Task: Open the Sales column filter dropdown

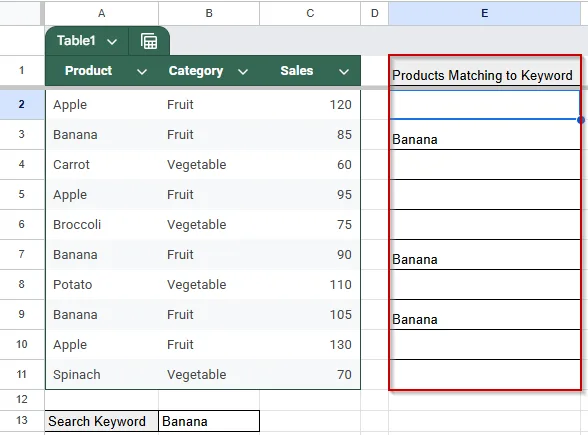Action: 344,72
